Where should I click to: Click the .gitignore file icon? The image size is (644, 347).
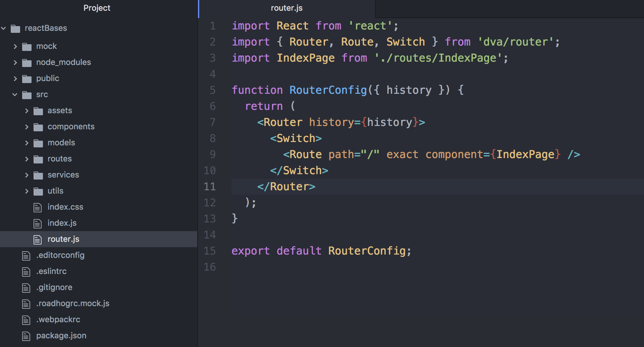[x=26, y=287]
